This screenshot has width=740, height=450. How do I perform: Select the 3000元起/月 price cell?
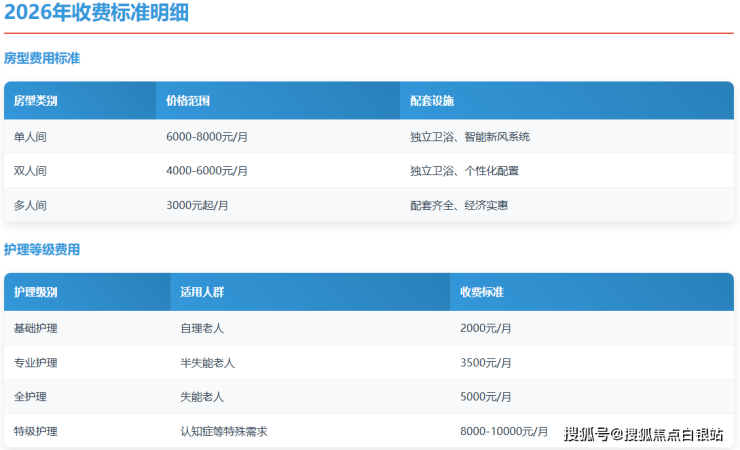[x=197, y=205]
